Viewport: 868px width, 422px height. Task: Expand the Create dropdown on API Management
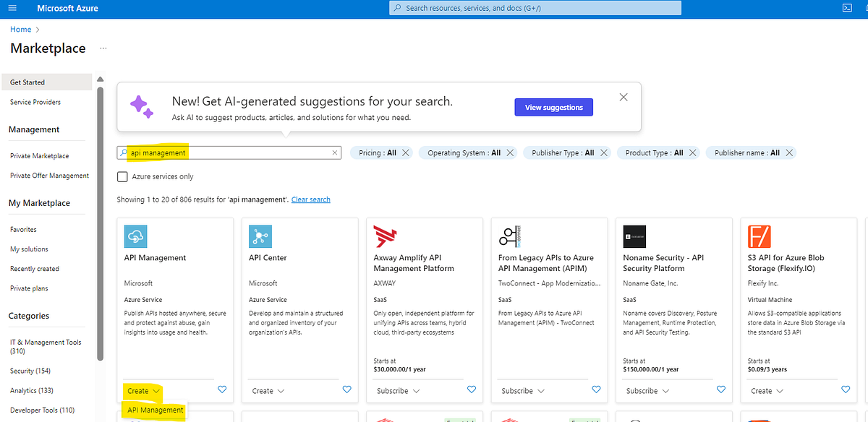[x=142, y=390]
